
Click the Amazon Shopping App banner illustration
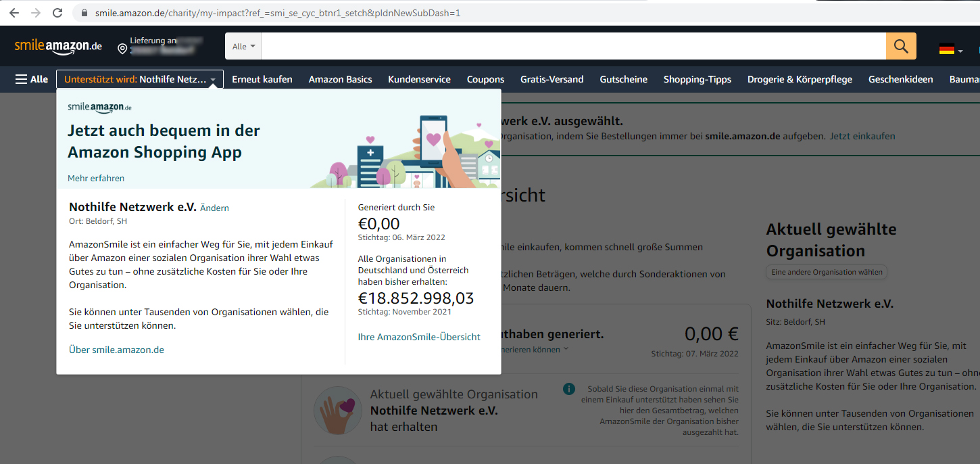click(406, 150)
